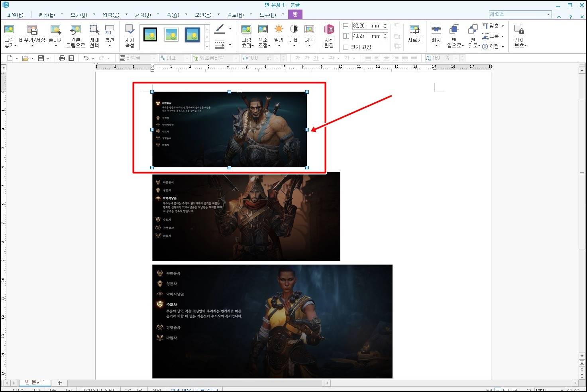This screenshot has width=587, height=392.
Task: Switch to the 빈 문서 1 document tab
Action: click(x=35, y=382)
